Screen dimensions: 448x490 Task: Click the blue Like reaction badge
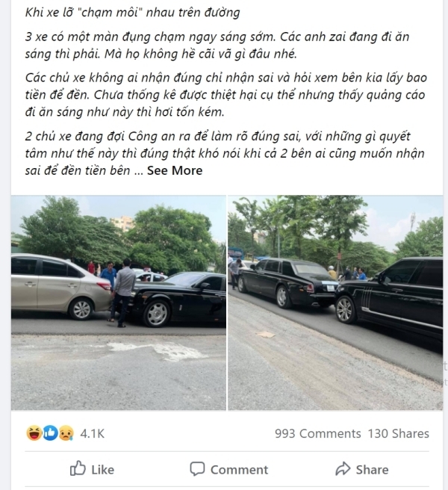point(50,433)
